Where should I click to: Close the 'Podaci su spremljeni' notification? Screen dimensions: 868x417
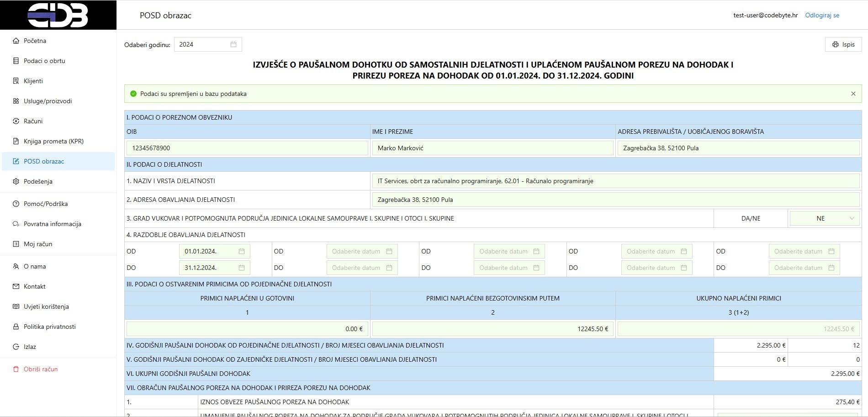(x=853, y=94)
